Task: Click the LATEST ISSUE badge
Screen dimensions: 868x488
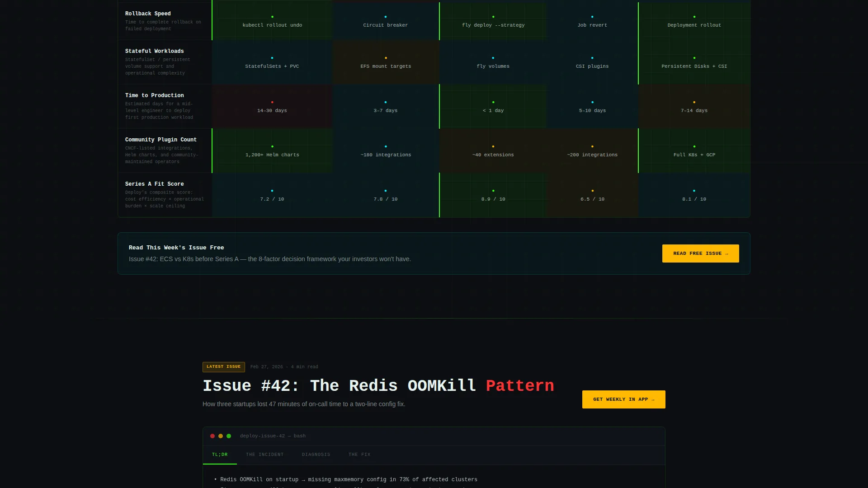Action: point(224,367)
